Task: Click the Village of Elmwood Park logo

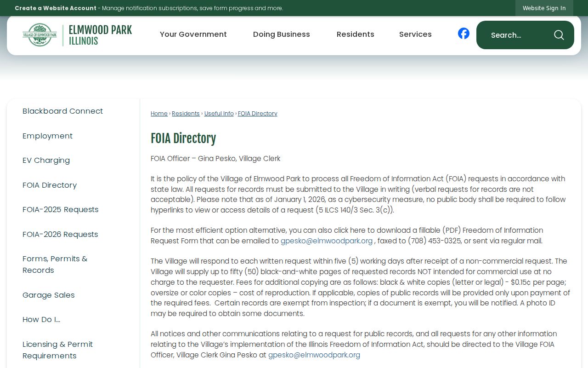Action: tap(77, 35)
